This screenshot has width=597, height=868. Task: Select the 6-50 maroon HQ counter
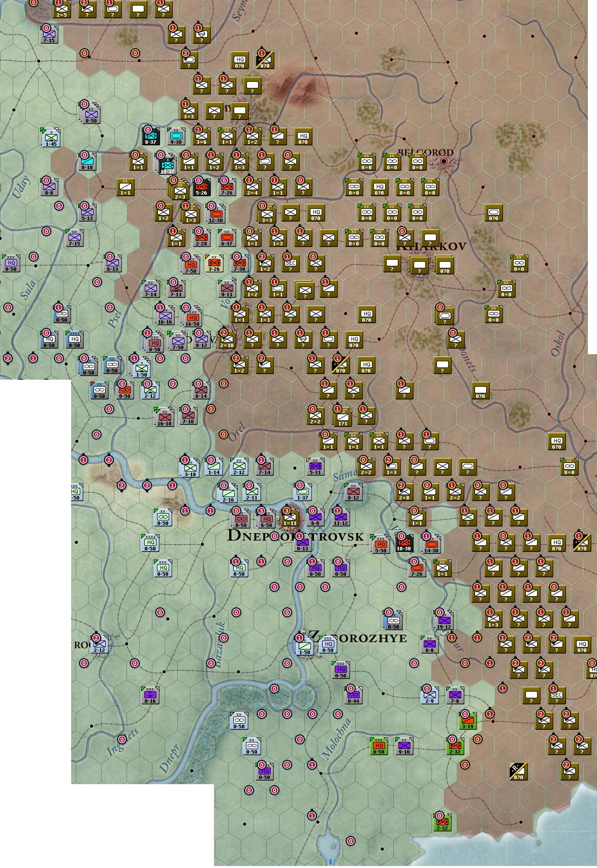point(266,518)
